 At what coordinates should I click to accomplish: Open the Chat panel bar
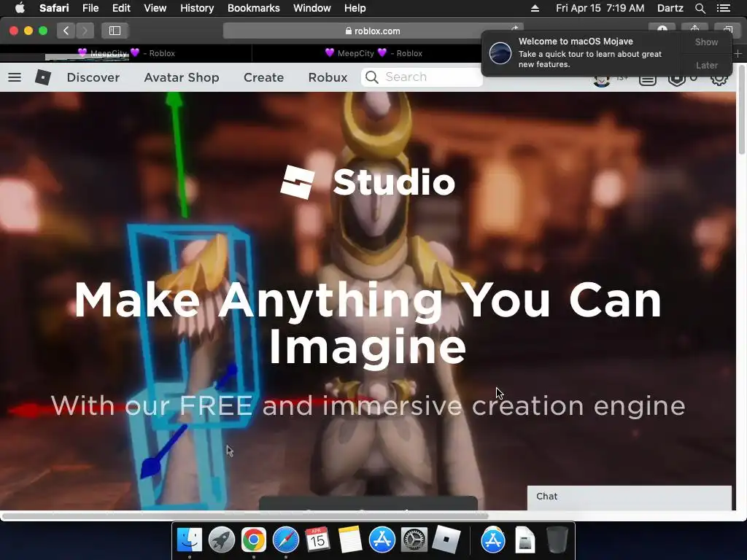[629, 497]
